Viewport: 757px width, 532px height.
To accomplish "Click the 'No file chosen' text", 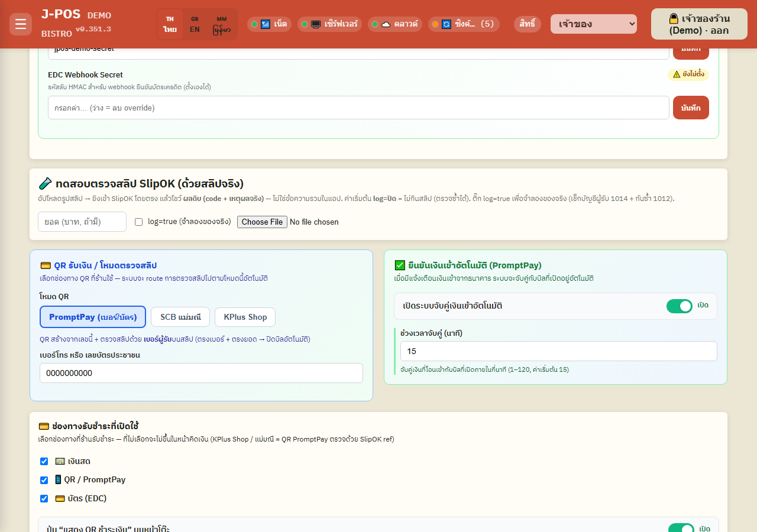I will 314,222.
